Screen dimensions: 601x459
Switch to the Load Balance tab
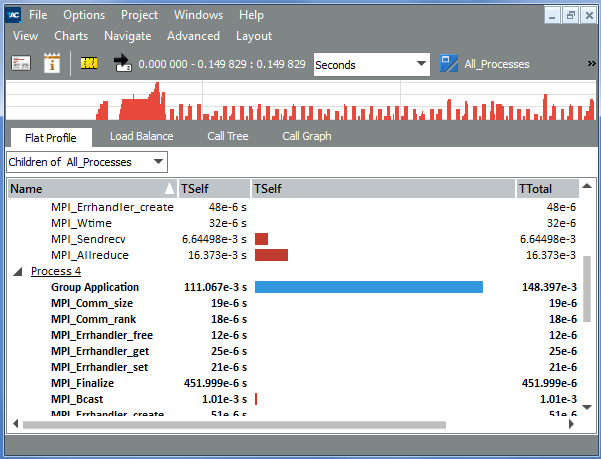[x=141, y=136]
